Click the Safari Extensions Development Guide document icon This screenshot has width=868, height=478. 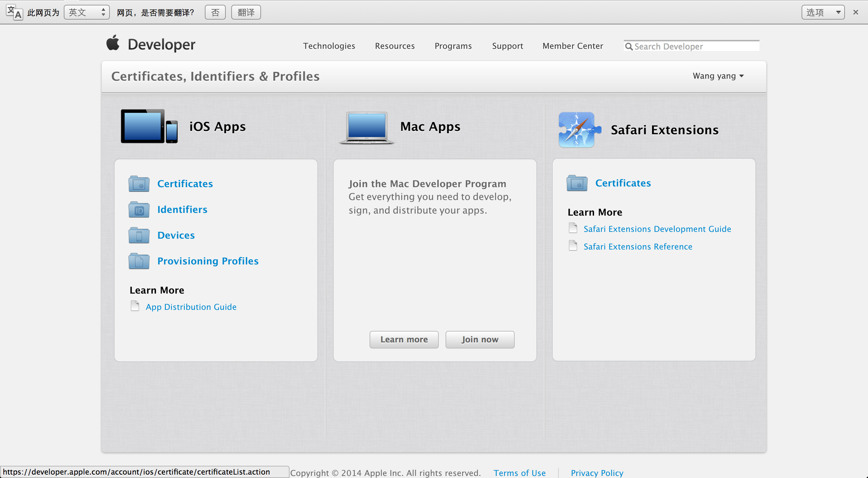[573, 228]
